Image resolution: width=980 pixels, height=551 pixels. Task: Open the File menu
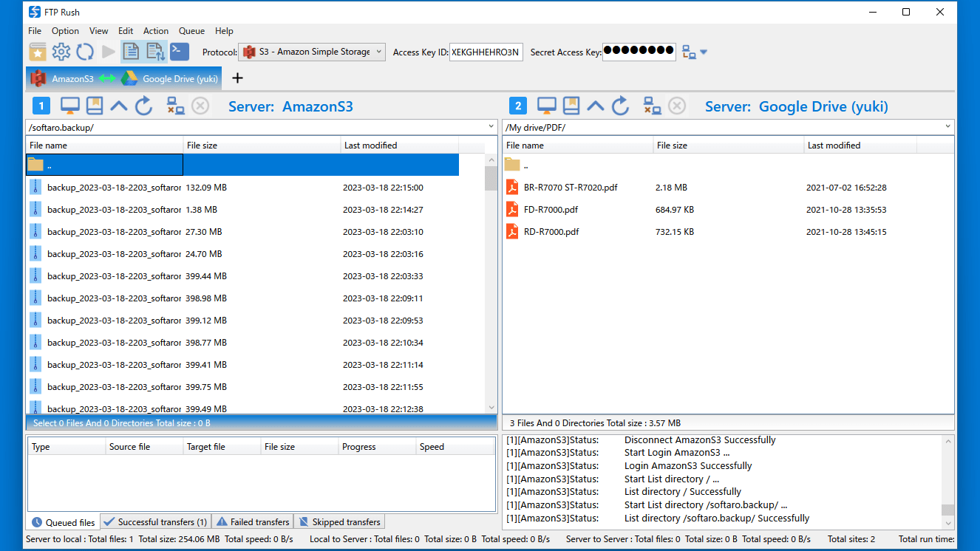point(35,31)
